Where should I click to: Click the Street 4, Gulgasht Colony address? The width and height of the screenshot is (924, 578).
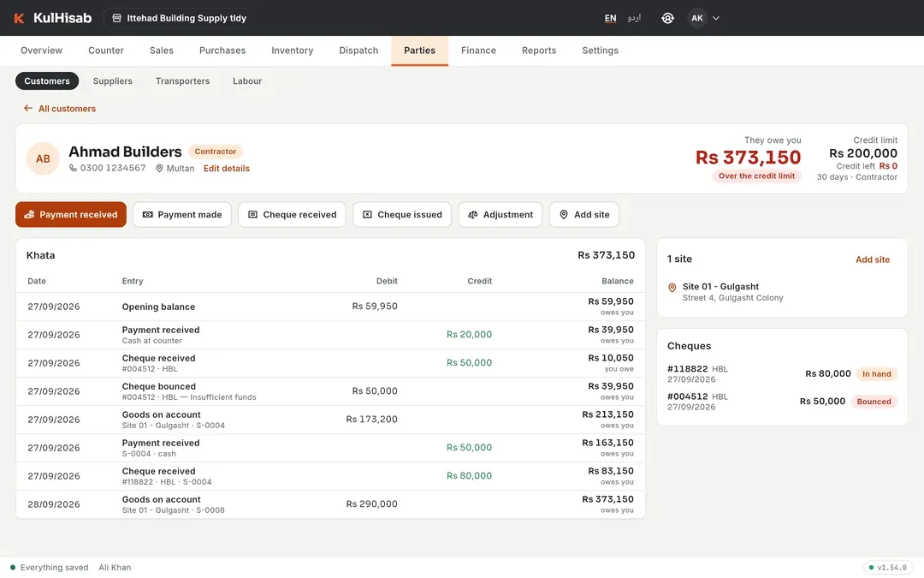tap(733, 298)
